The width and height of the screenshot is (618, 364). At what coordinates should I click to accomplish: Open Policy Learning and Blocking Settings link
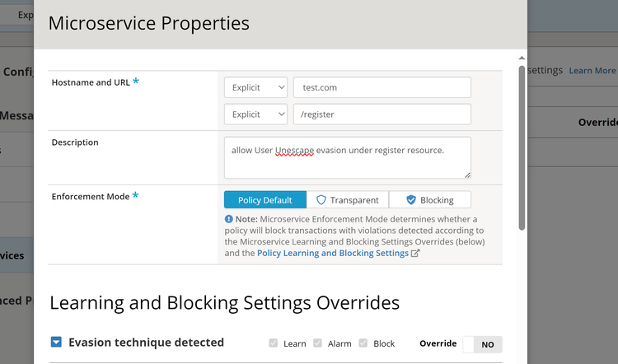tap(333, 254)
